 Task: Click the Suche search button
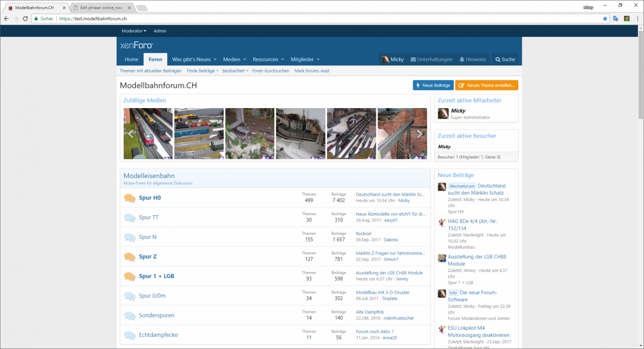click(x=505, y=59)
